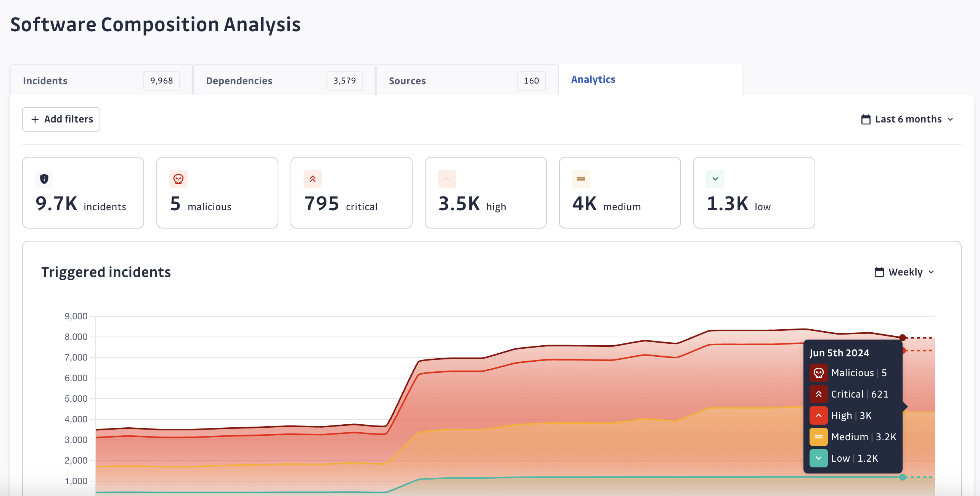Click the up-chevron icon on high card

[447, 179]
